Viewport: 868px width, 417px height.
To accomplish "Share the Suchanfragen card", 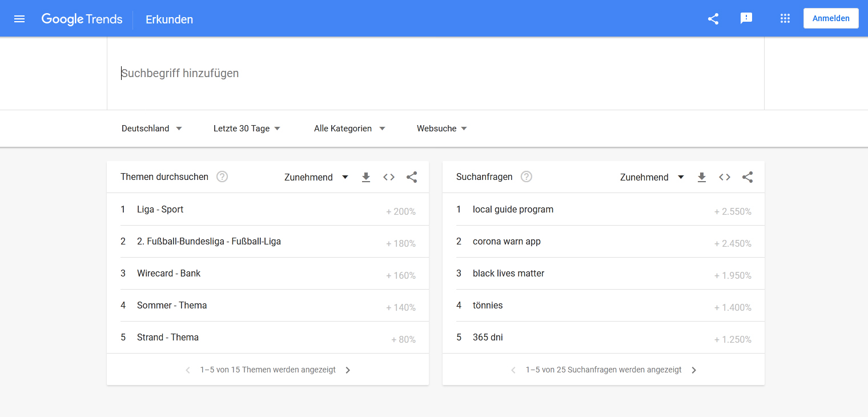I will click(748, 177).
